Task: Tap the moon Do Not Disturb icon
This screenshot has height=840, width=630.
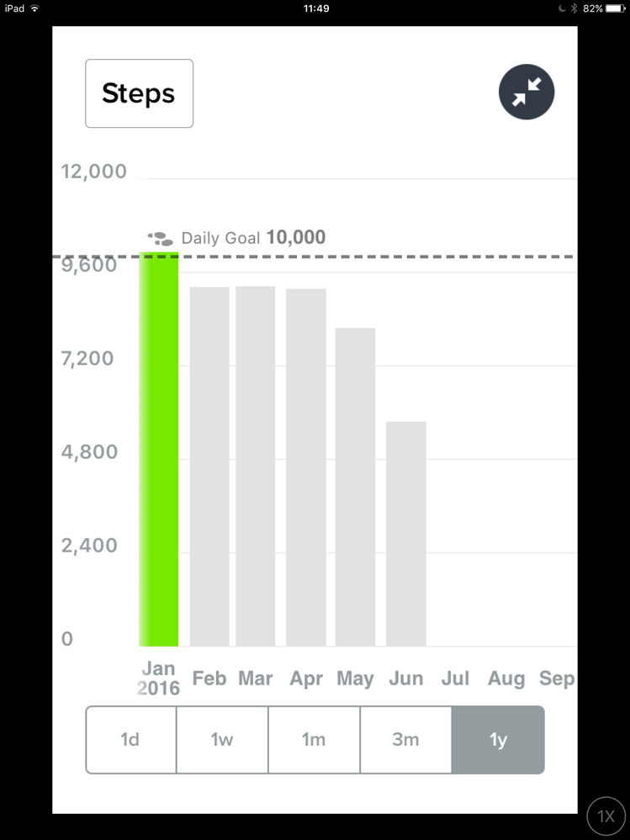Action: tap(562, 8)
